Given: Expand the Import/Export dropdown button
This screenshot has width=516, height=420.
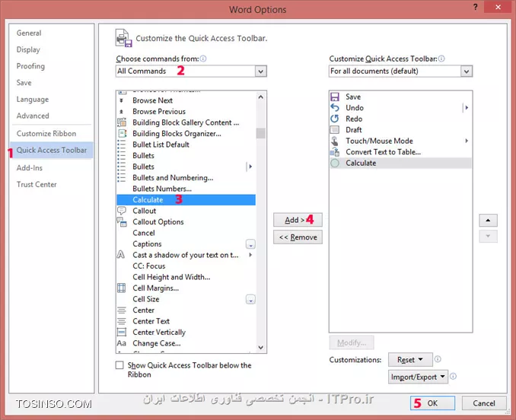Looking at the screenshot, I should point(418,377).
